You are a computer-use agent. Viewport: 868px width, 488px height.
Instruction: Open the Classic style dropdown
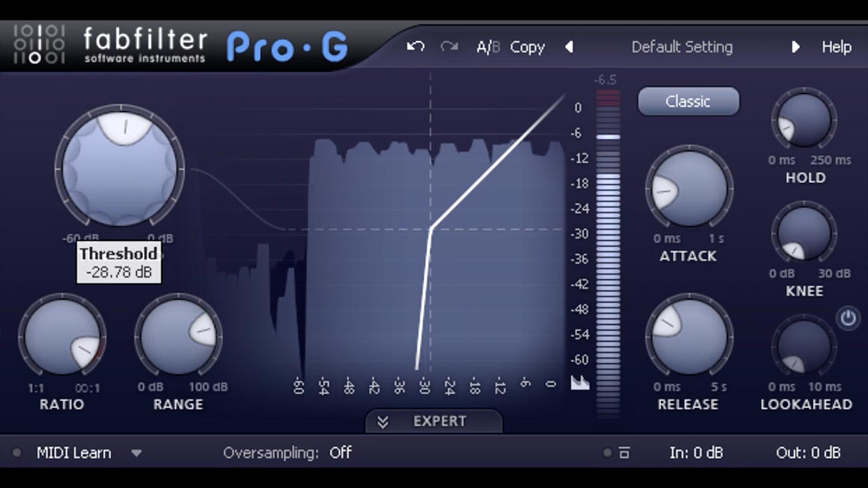[x=688, y=101]
